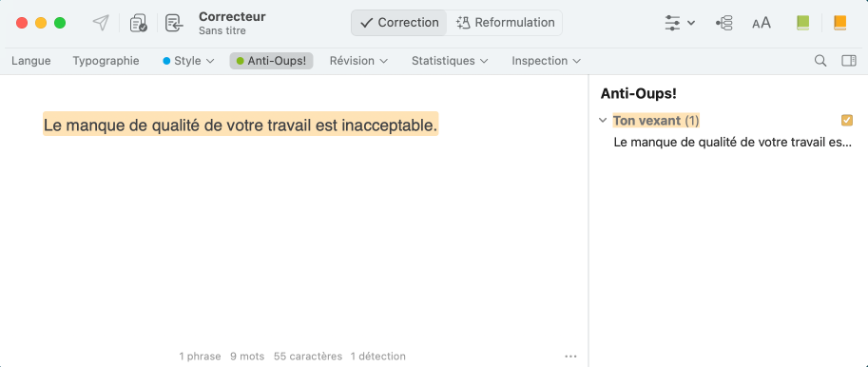The width and height of the screenshot is (868, 367).
Task: Click the text size AA icon
Action: click(762, 23)
